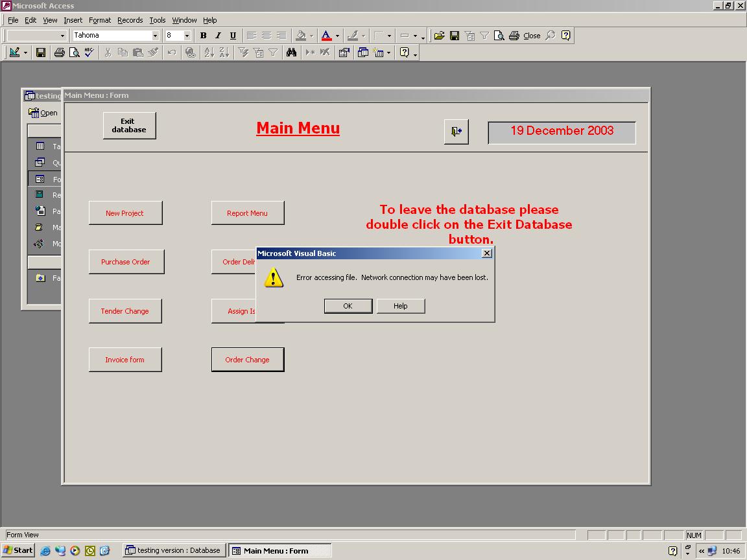Click the 19 December 2003 date field

click(x=562, y=132)
